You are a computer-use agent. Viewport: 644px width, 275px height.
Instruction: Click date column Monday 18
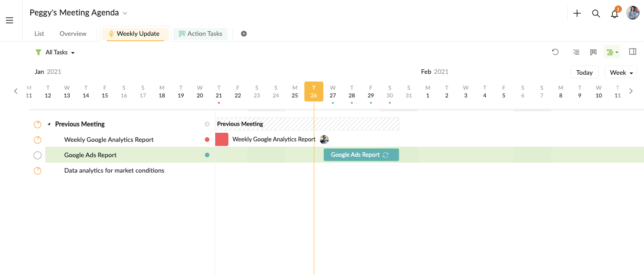[x=162, y=92]
